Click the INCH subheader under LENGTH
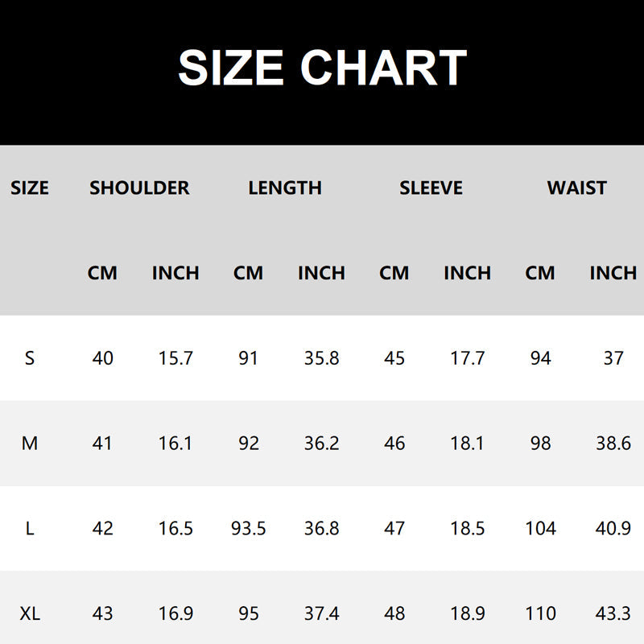This screenshot has width=644, height=644. coord(321,274)
